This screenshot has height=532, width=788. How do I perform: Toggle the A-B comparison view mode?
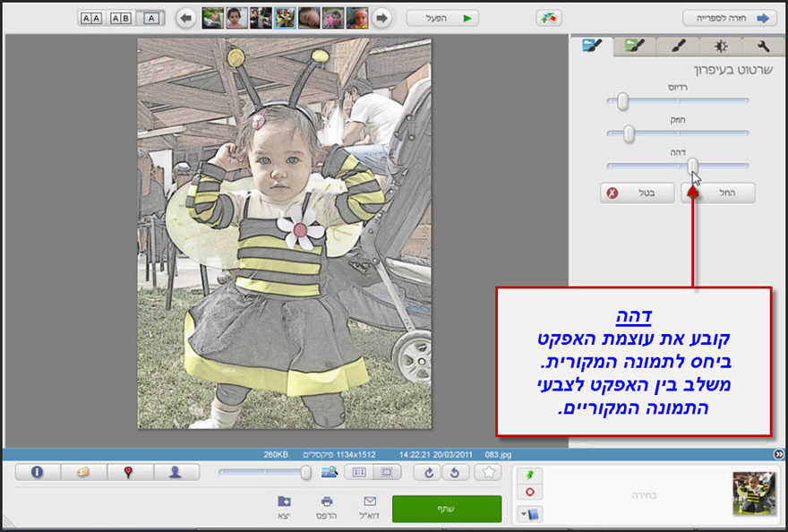pyautogui.click(x=119, y=18)
